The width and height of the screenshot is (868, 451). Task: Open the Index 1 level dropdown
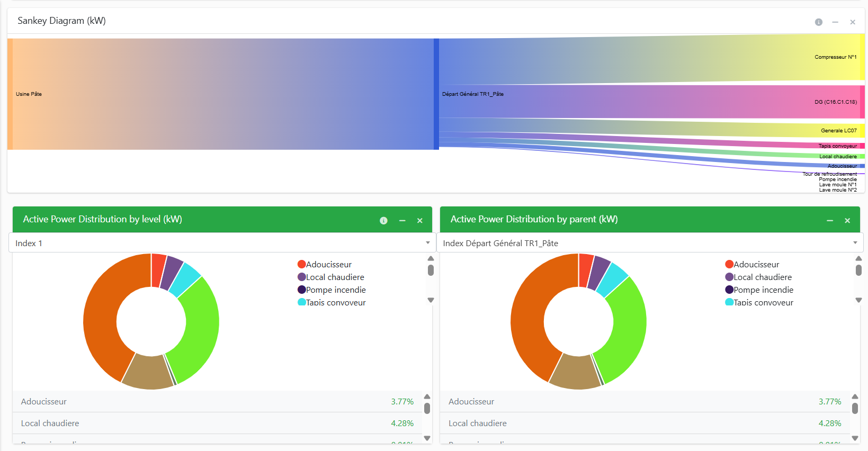click(222, 243)
